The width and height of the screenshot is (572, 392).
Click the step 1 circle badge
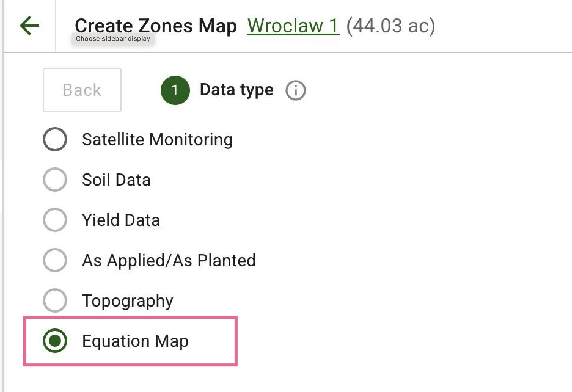click(x=175, y=90)
